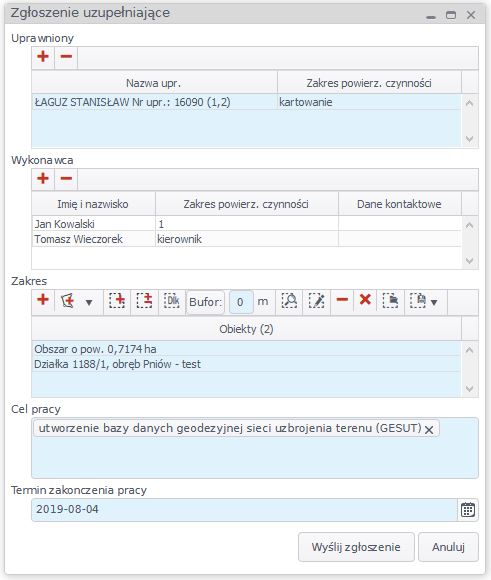The width and height of the screenshot is (491, 580).
Task: Open calendar picker for work end date
Action: click(468, 510)
